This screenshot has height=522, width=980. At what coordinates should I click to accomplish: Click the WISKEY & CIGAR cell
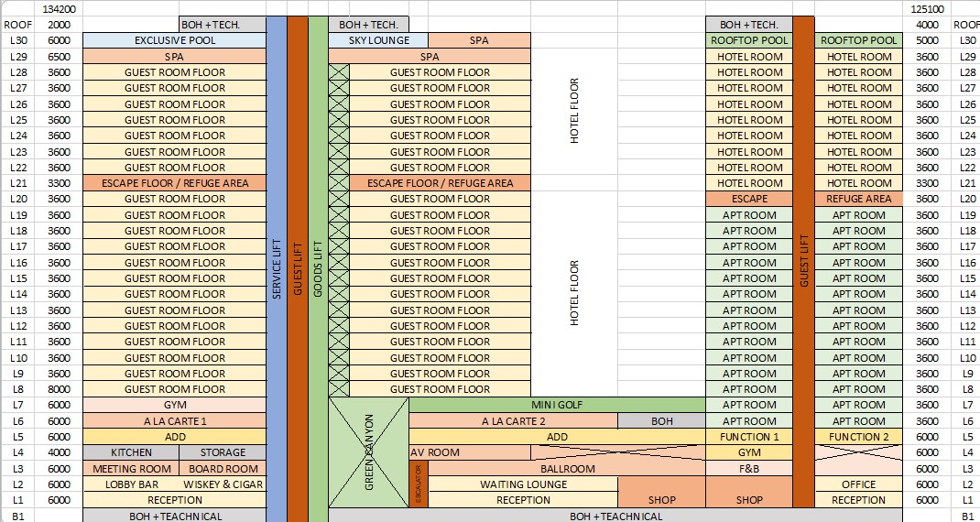pos(223,484)
